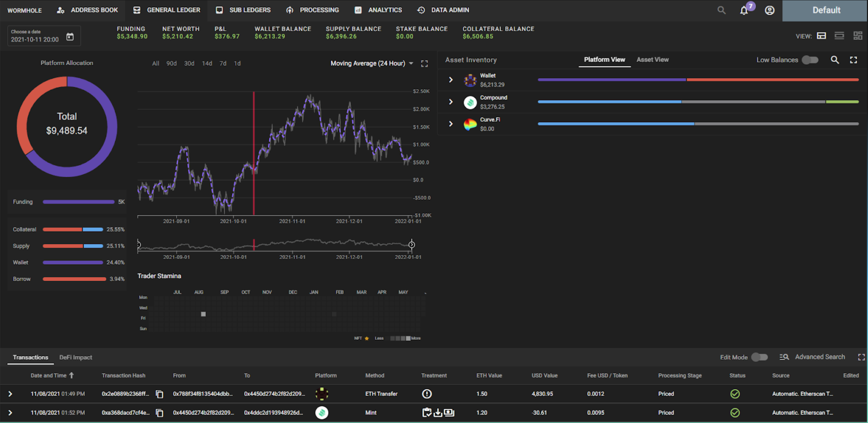868x423 pixels.
Task: Click the download treatment icon on Mint row
Action: [x=438, y=413]
